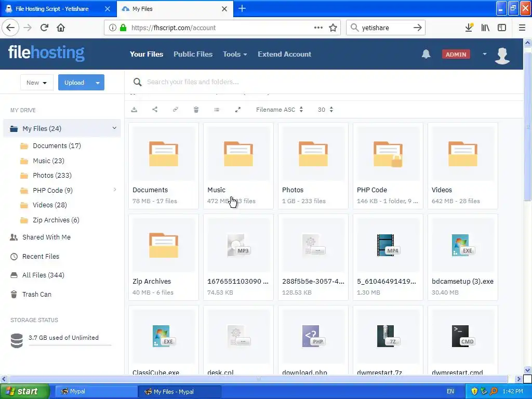Open the account dropdown arrow beside ADMIN
The width and height of the screenshot is (532, 399).
485,54
